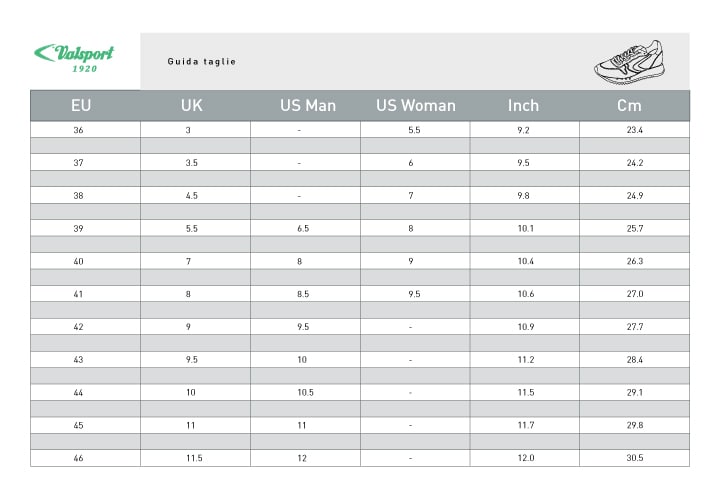Select the Inch column header

pos(523,105)
